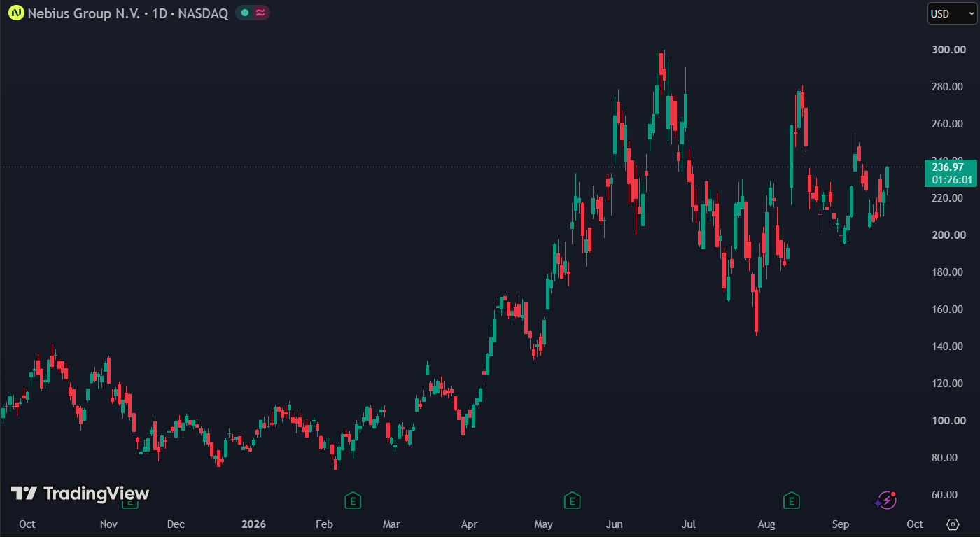Click the Jun label on time axis
Screen dimensions: 980x537
[615, 524]
